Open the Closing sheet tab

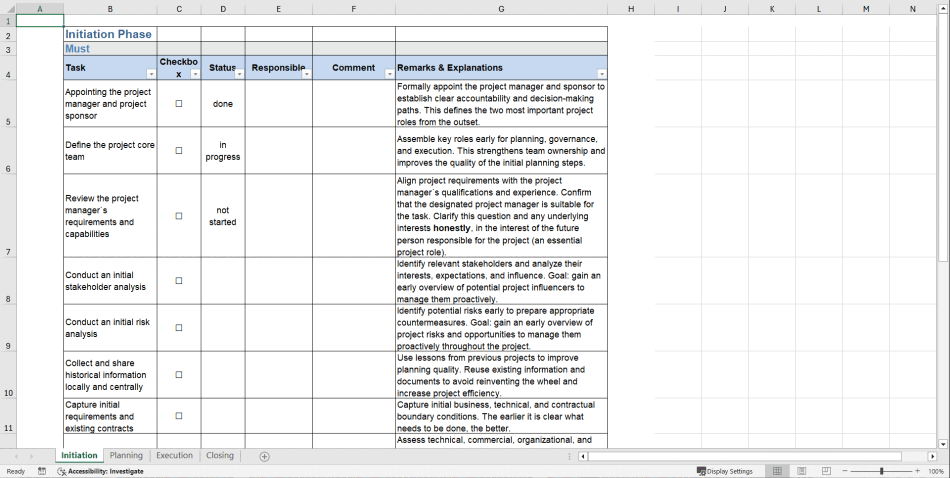pos(220,456)
